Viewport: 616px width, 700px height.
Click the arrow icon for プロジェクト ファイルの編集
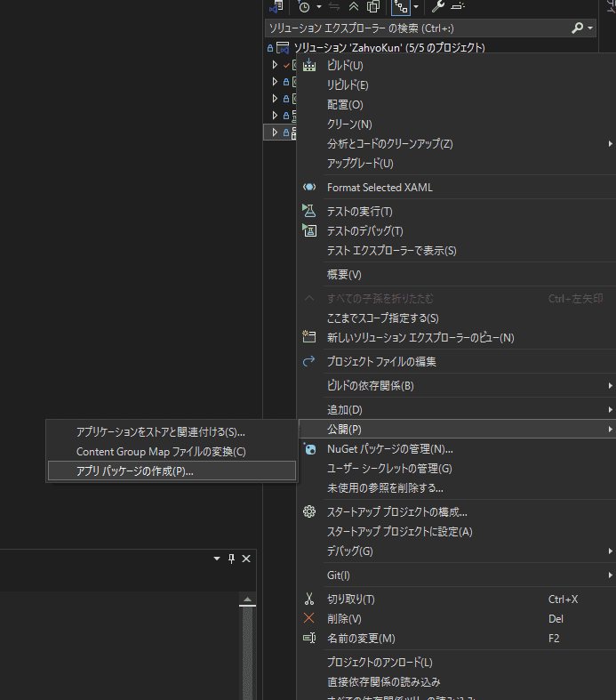click(x=309, y=361)
